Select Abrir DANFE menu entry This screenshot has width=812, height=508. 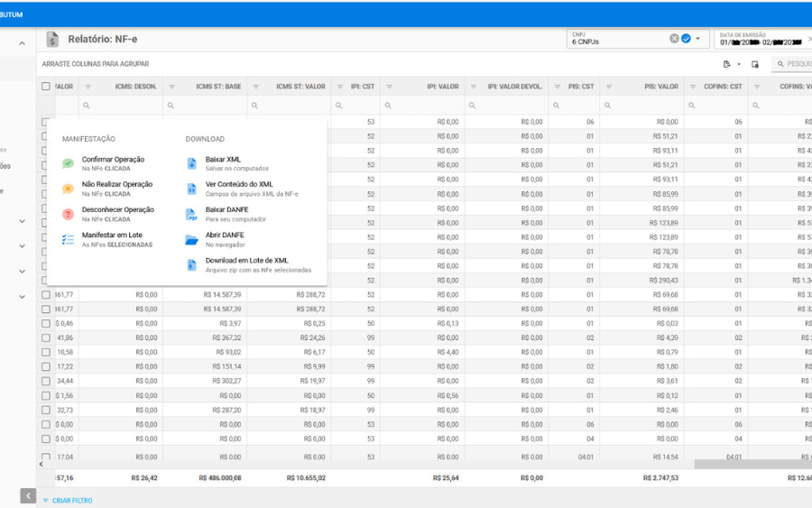click(x=225, y=240)
